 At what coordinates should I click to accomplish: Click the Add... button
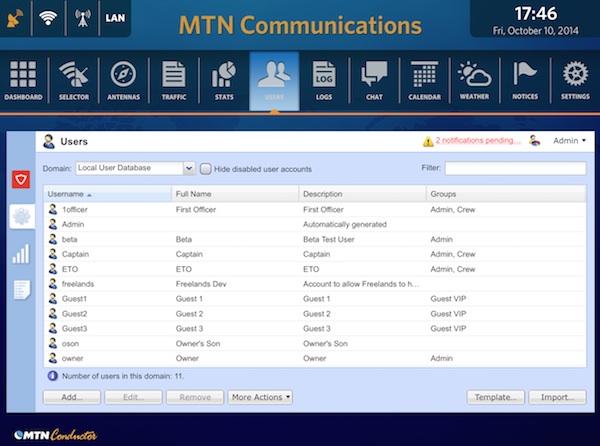coord(72,397)
